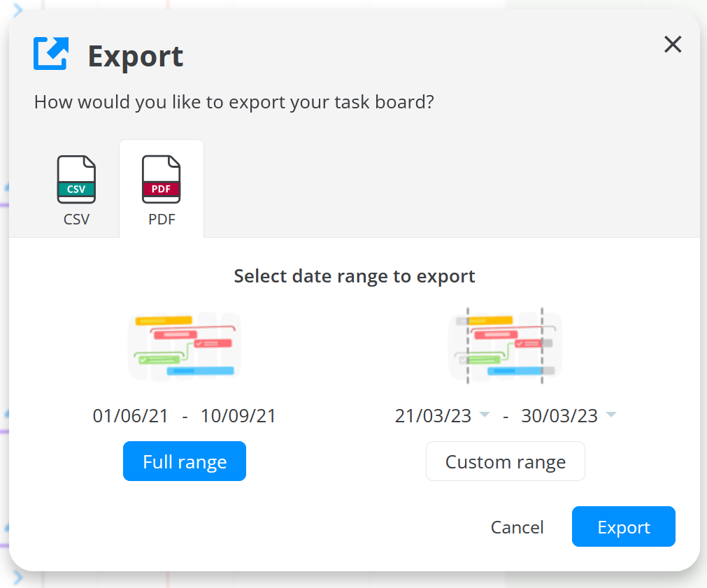Select the PDF export tab
707x588 pixels.
click(161, 189)
